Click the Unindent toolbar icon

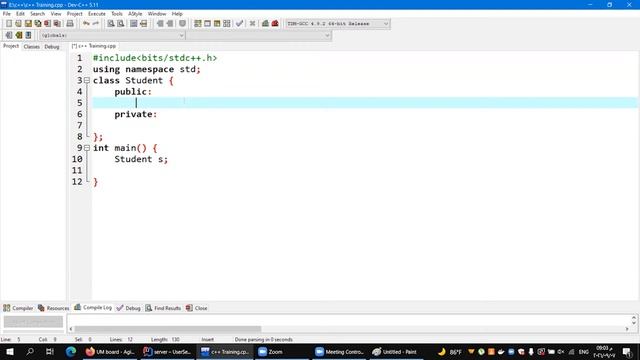pos(170,24)
